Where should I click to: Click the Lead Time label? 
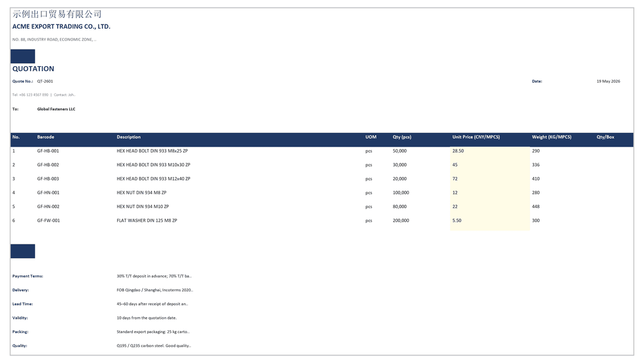23,304
